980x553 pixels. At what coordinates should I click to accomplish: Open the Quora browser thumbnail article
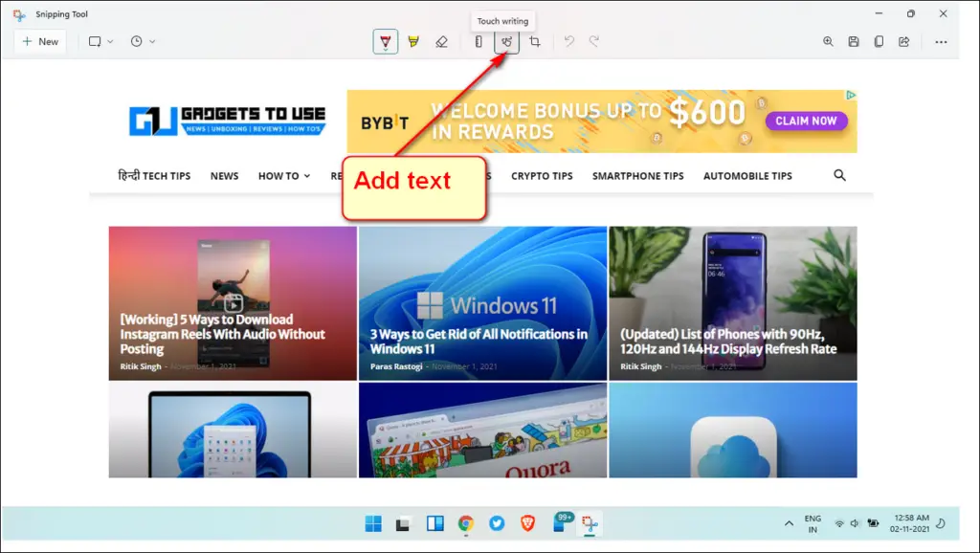(482, 431)
